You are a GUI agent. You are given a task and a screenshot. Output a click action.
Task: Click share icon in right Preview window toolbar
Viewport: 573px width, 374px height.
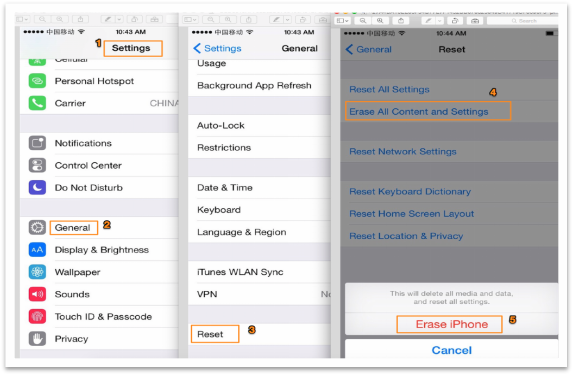(x=401, y=21)
